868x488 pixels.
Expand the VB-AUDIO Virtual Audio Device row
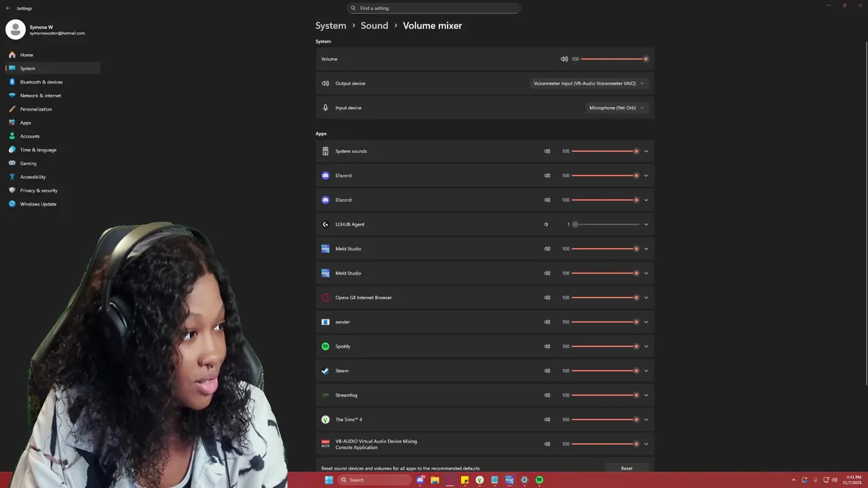point(646,444)
